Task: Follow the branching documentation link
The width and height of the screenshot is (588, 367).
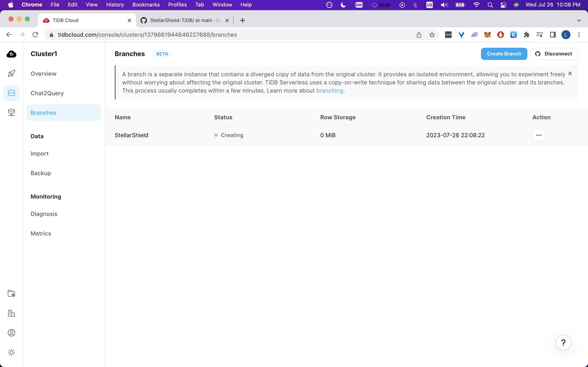Action: coord(330,91)
